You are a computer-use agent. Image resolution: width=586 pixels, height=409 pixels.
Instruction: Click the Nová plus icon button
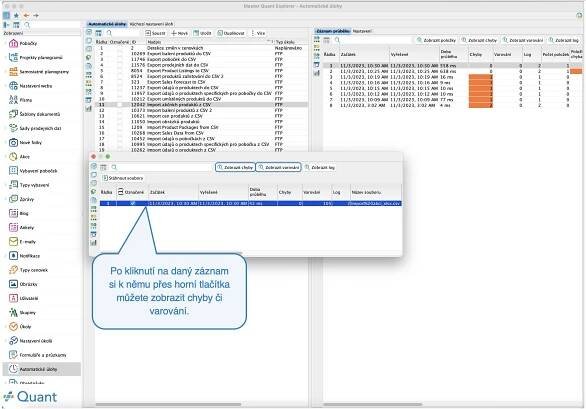pos(179,33)
